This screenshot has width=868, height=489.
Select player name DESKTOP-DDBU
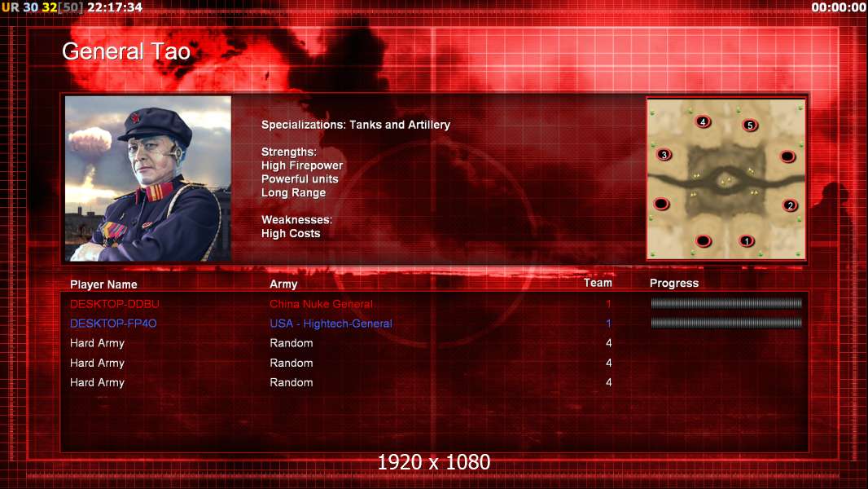[x=115, y=304]
